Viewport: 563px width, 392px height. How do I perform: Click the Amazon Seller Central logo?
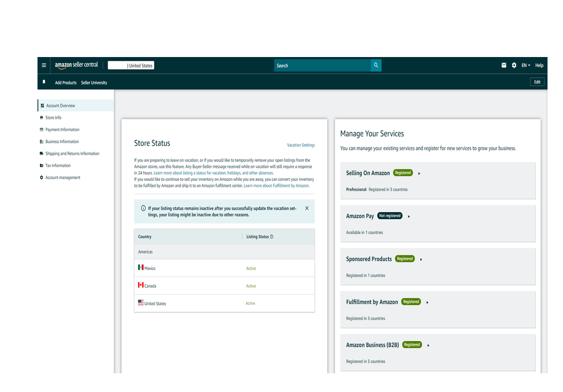click(x=77, y=65)
